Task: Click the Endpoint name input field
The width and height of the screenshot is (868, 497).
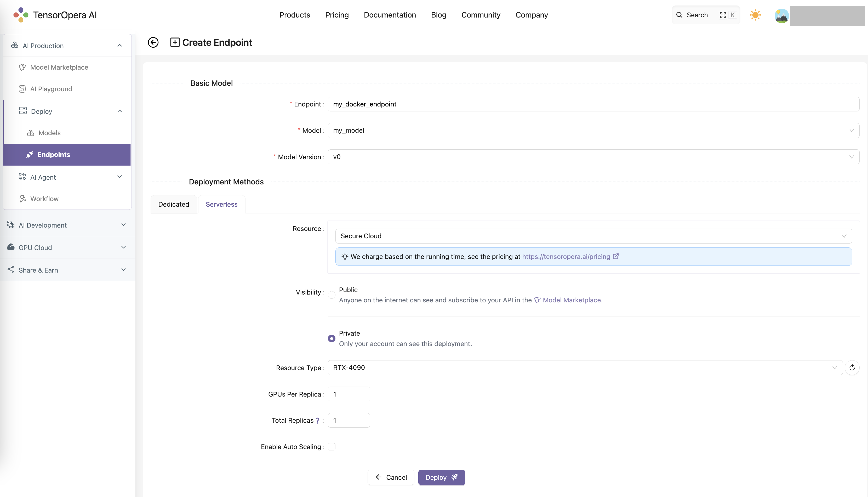Action: tap(593, 104)
